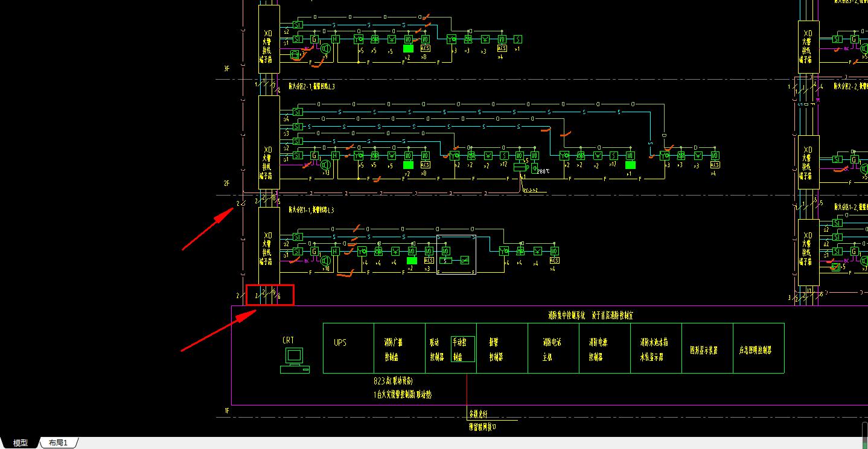Click the 1F floor label

(x=227, y=410)
